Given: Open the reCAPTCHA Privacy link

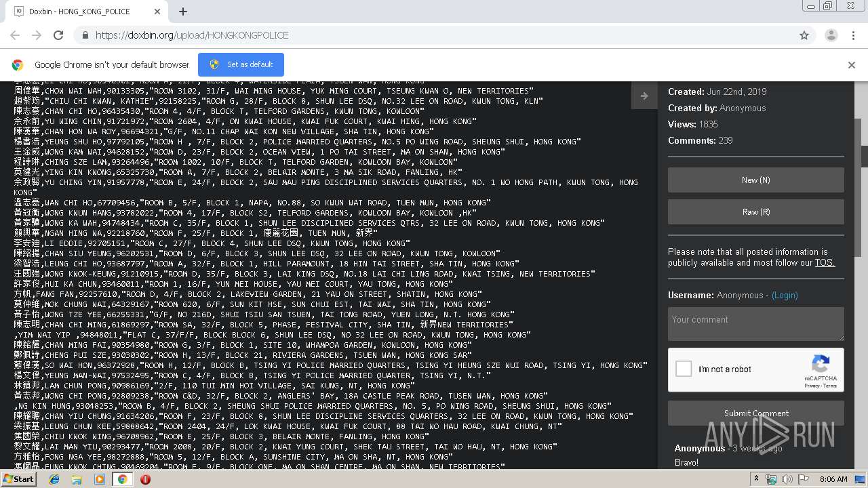Looking at the screenshot, I should click(x=812, y=386).
